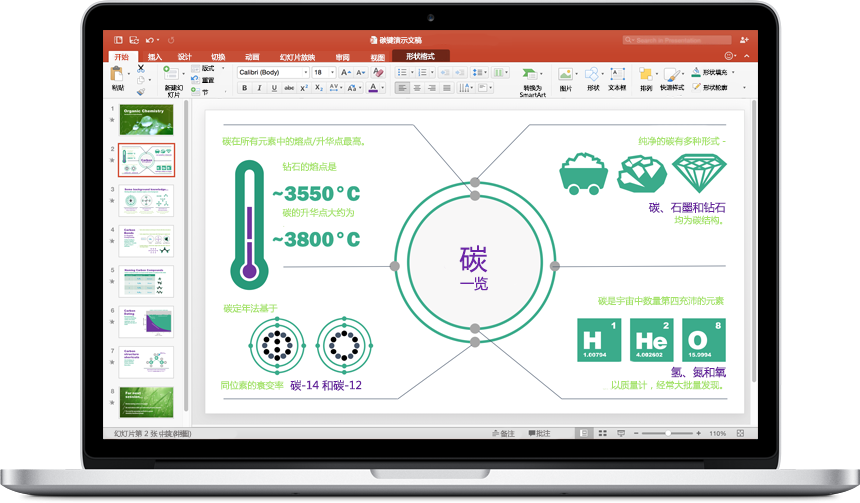Toggle bold formatting
The image size is (860, 503).
click(245, 88)
